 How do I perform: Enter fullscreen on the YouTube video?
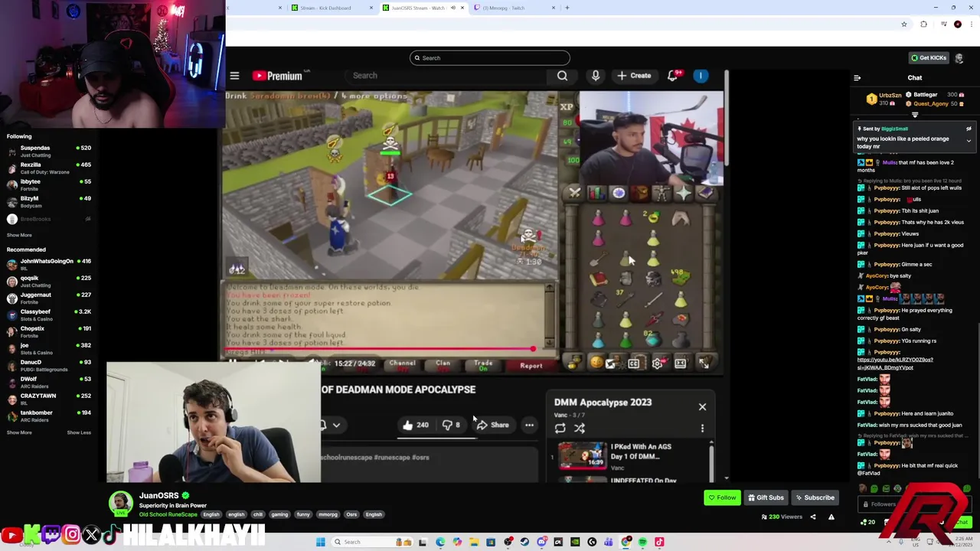[x=704, y=364]
